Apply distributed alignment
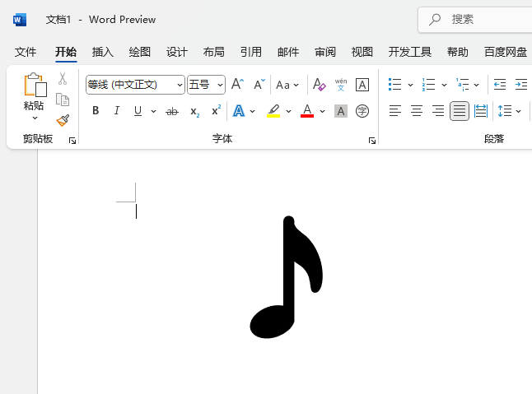The width and height of the screenshot is (532, 394). [x=481, y=111]
